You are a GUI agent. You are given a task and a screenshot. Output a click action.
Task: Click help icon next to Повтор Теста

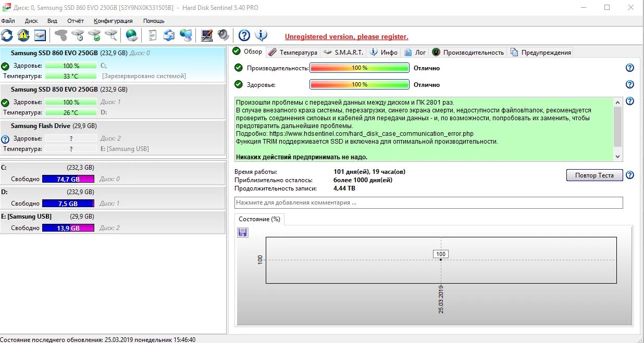(x=629, y=175)
